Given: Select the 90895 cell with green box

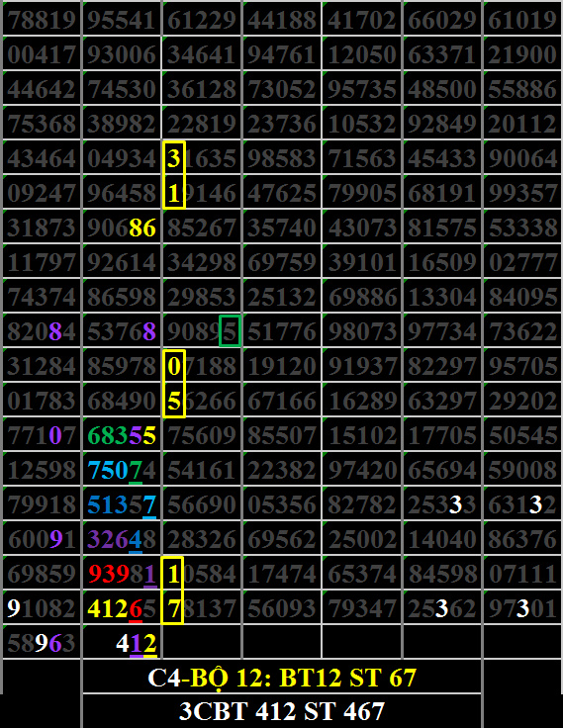Looking at the screenshot, I should pos(202,331).
